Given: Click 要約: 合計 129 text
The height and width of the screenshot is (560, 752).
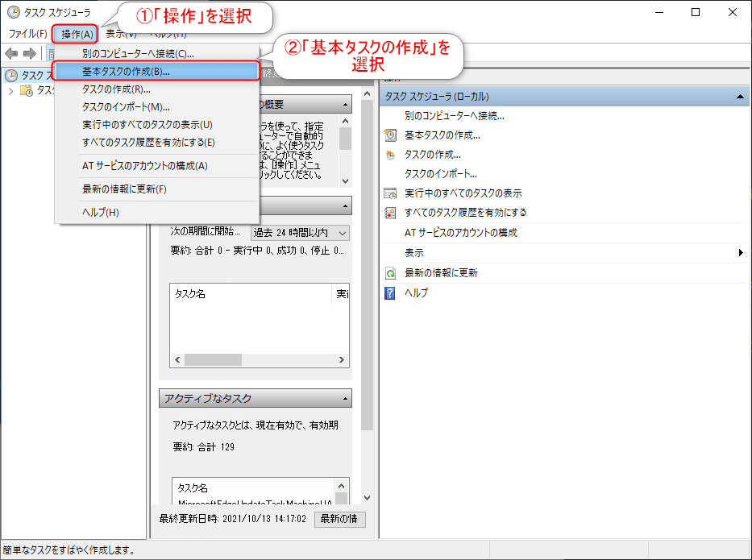Looking at the screenshot, I should [x=203, y=447].
